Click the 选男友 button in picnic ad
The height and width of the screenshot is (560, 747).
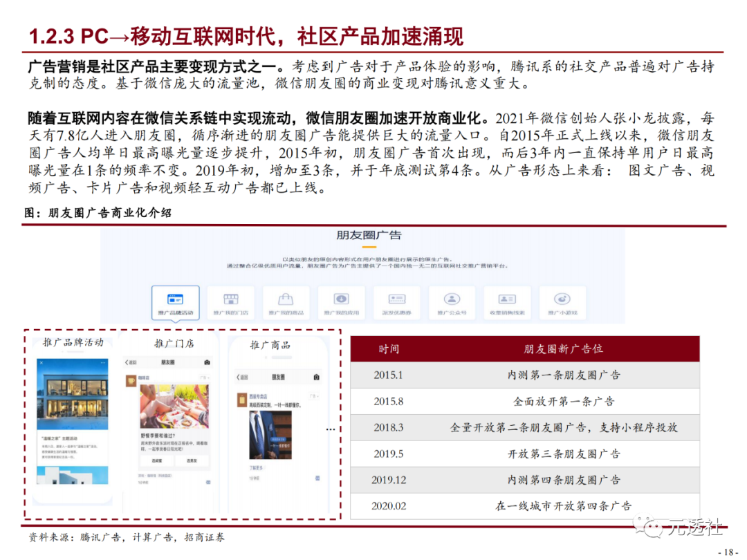click(192, 461)
